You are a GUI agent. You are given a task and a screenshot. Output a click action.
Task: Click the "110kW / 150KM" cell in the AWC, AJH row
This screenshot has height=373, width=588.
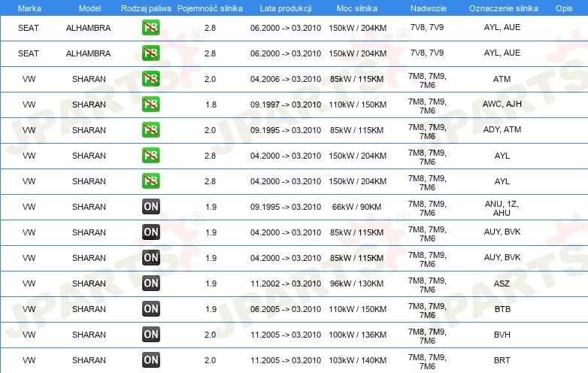357,105
